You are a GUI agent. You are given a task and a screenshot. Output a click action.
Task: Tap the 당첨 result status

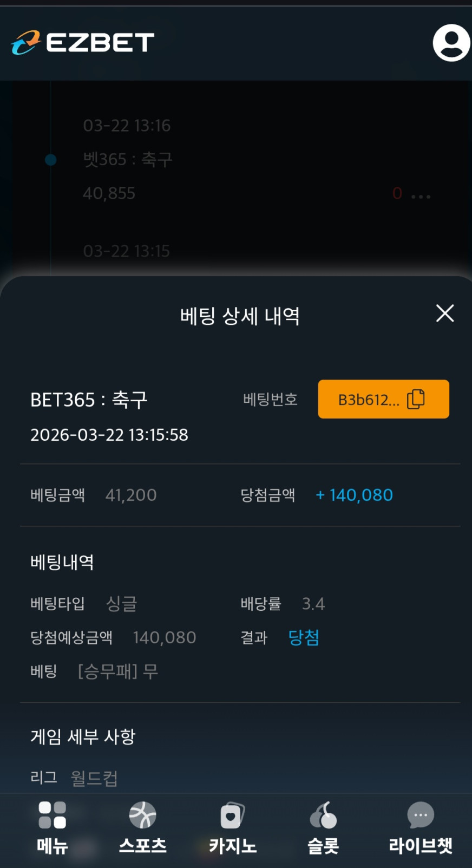pos(304,637)
